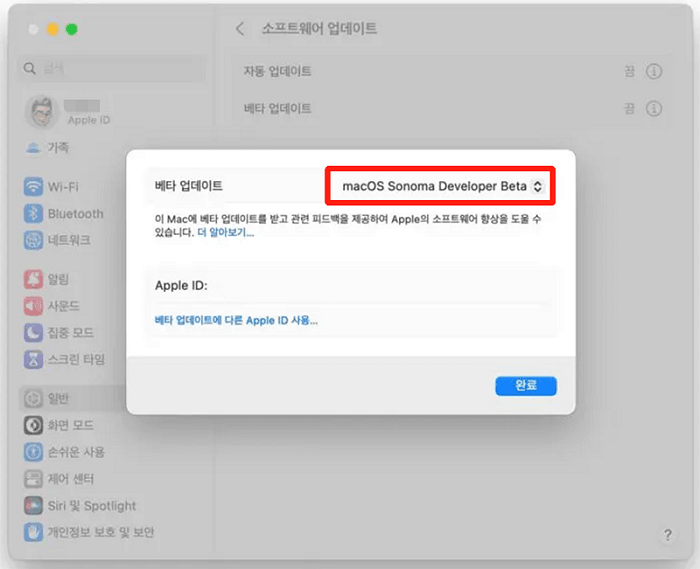Select 손쉬운 사용 accessibility icon
Viewport: 700px width, 569px height.
pos(33,452)
